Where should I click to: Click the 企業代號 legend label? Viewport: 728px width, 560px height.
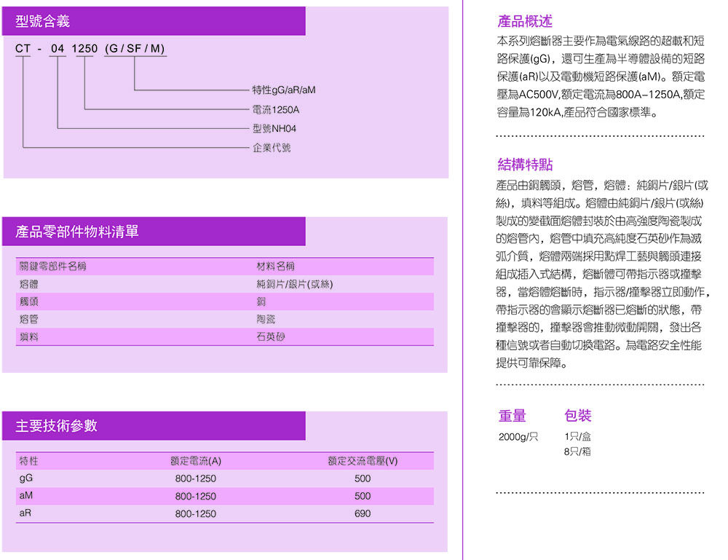271,148
